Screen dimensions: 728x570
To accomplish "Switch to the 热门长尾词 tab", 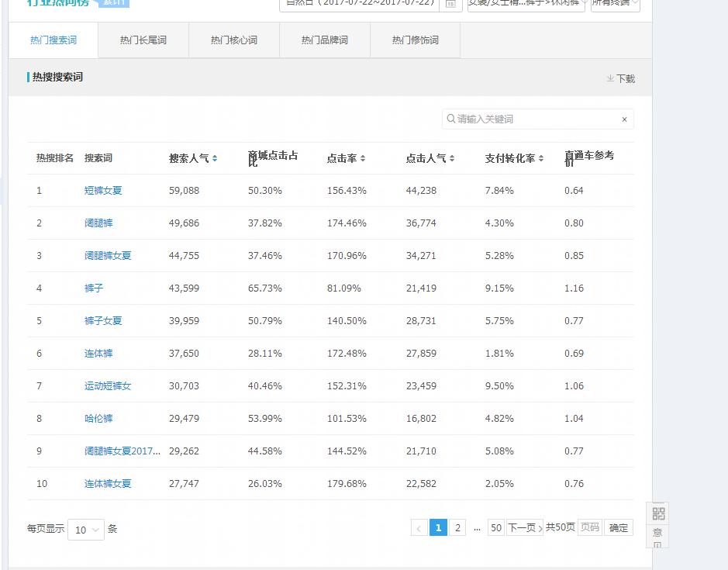I will (143, 40).
